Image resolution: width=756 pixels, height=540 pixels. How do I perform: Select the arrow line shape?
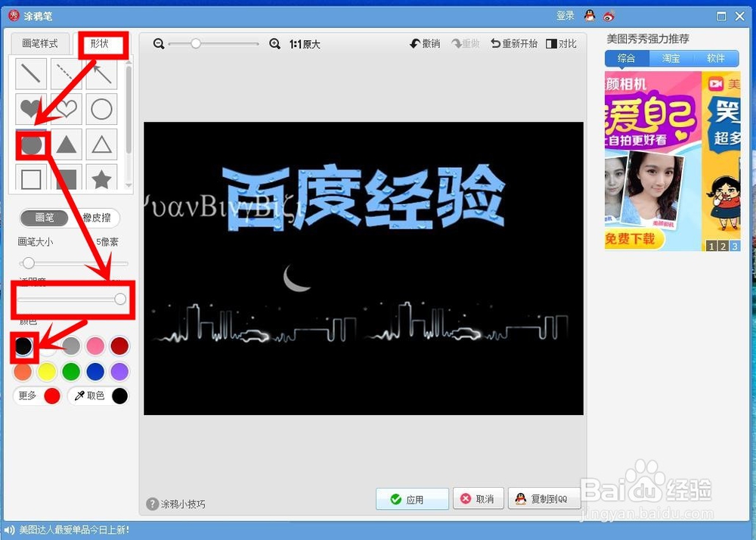(102, 74)
